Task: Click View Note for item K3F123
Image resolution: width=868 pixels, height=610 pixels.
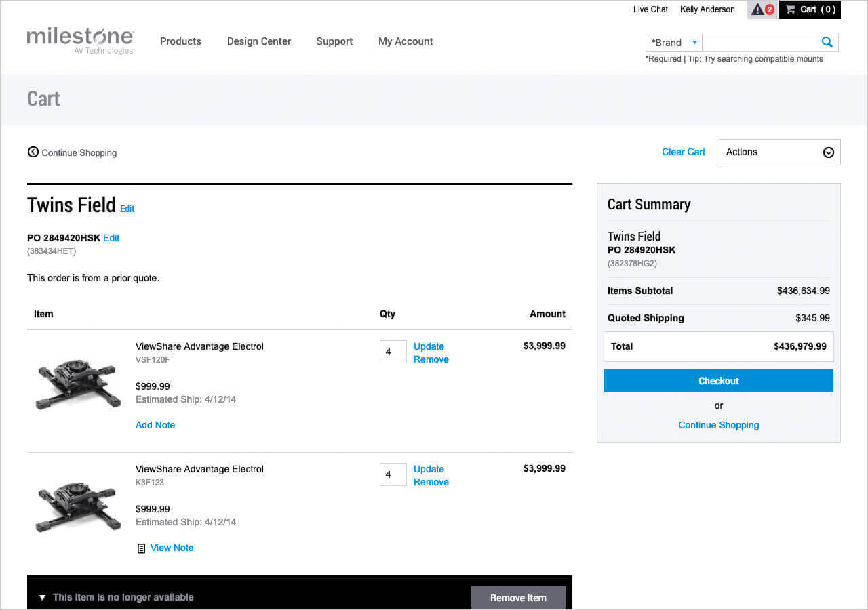Action: coord(172,548)
